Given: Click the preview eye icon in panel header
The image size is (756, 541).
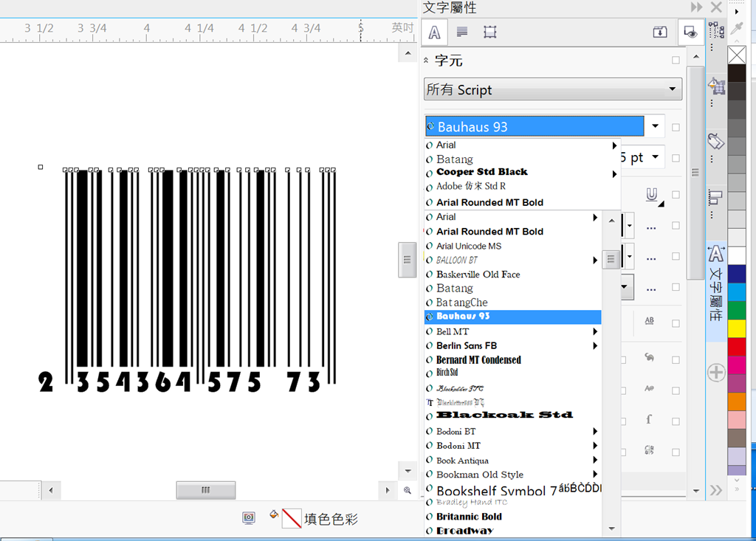Looking at the screenshot, I should [x=690, y=32].
